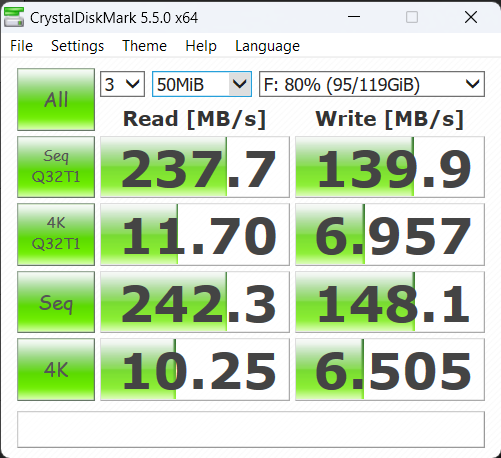Expand the test size dropdown showing 50MiB
The width and height of the screenshot is (501, 458).
(202, 84)
